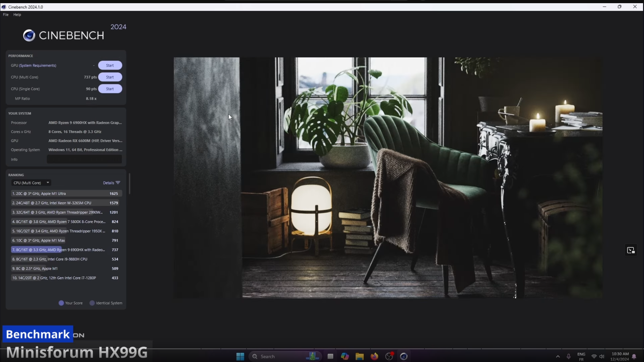Open the Windows Start menu
This screenshot has width=644, height=362.
pyautogui.click(x=240, y=356)
